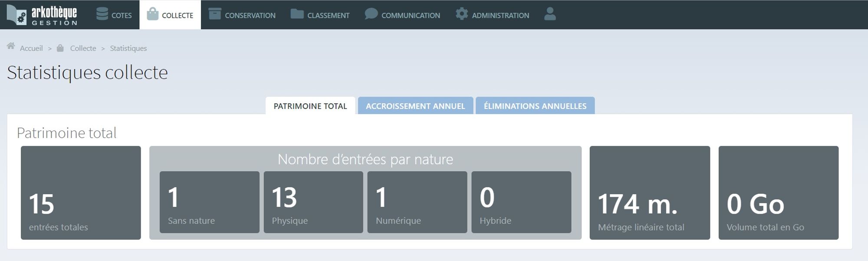Image resolution: width=868 pixels, height=261 pixels.
Task: Click the Collecte bag icon in navbar
Action: click(x=152, y=14)
